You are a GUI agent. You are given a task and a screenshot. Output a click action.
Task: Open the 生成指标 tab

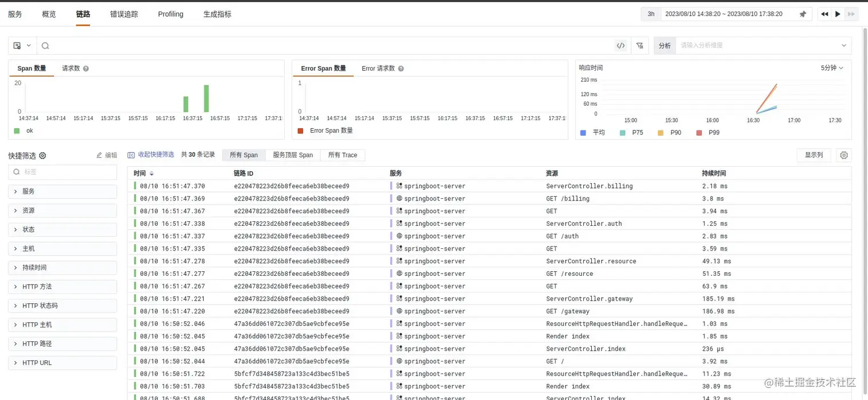pos(218,14)
